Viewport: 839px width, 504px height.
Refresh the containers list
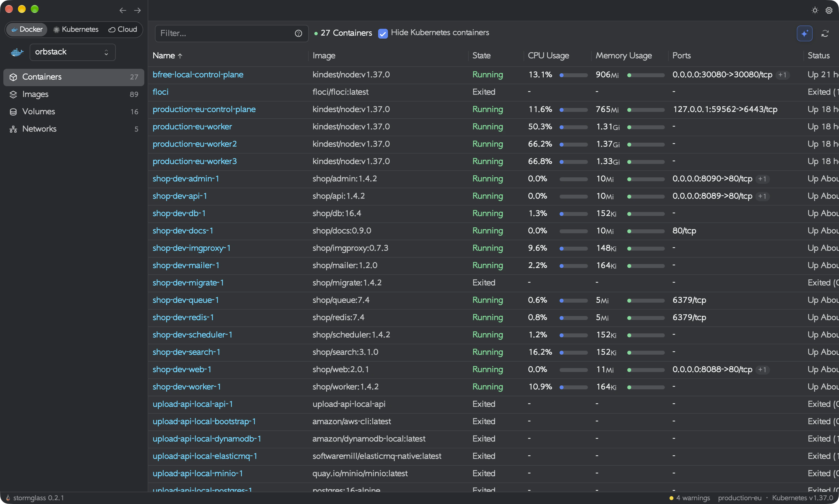[825, 33]
